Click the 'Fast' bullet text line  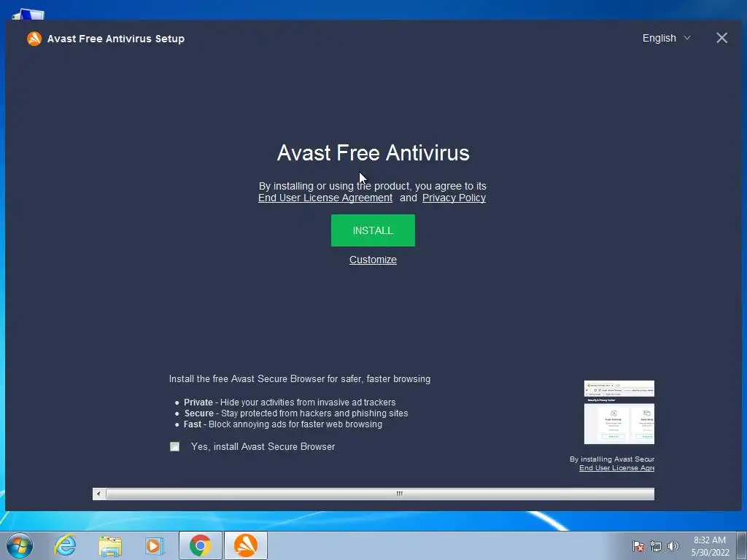point(283,424)
